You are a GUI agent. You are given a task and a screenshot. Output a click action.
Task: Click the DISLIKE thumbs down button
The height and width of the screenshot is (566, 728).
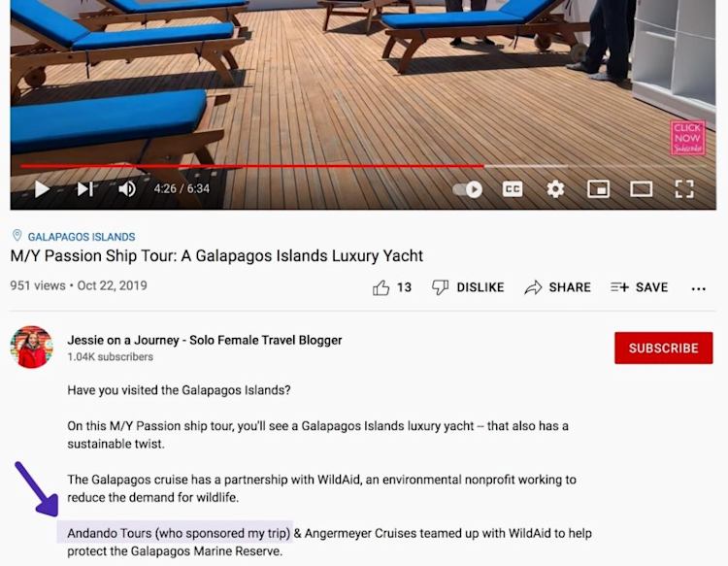click(468, 287)
